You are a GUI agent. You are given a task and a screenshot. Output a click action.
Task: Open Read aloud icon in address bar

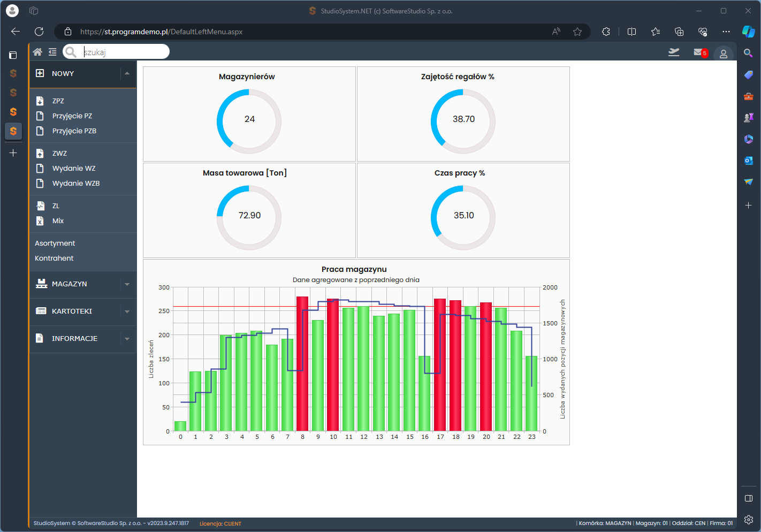click(557, 32)
